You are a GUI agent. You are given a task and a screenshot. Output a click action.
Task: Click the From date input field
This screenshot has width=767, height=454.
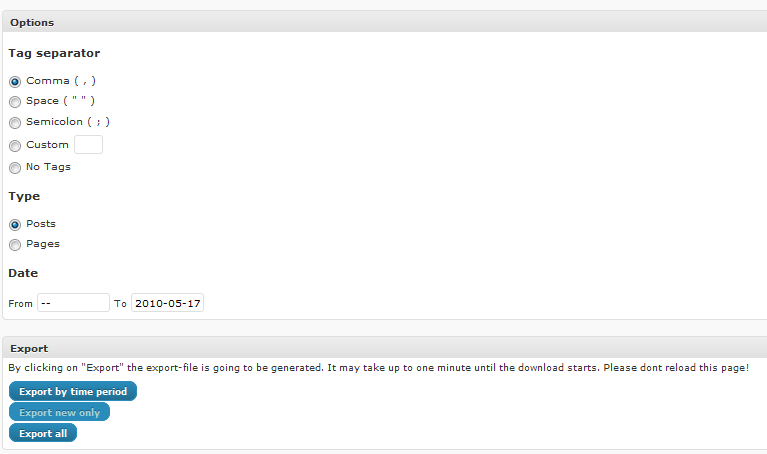pyautogui.click(x=73, y=303)
